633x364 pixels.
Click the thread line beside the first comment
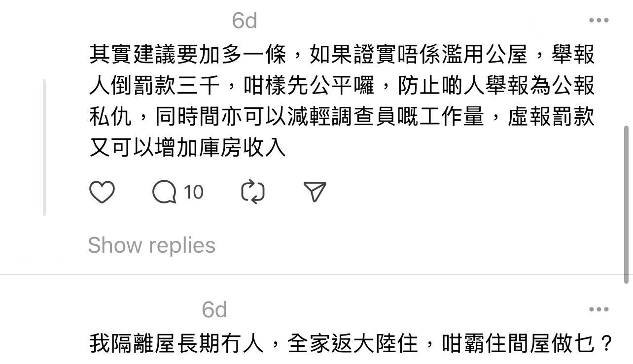(x=44, y=147)
